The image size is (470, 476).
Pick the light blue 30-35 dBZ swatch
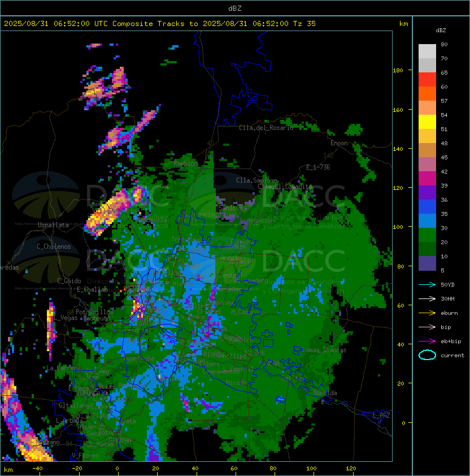427,220
